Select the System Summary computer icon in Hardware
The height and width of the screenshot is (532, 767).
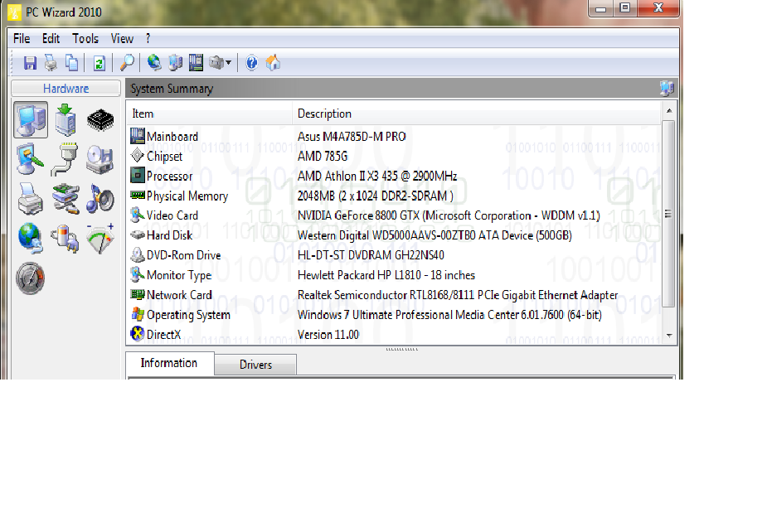31,120
